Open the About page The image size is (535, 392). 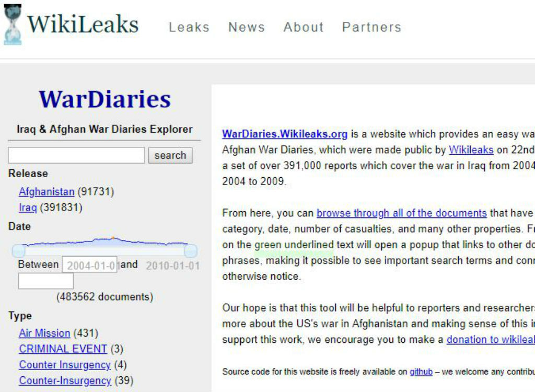303,27
